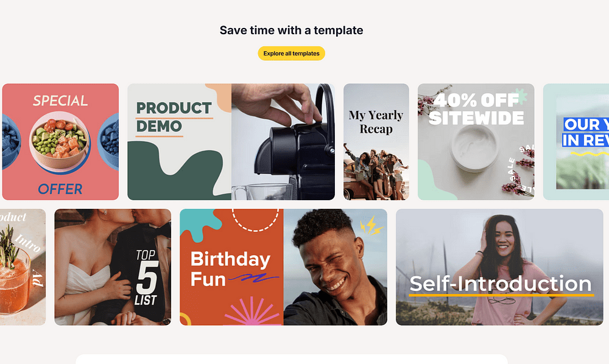Screen dimensions: 609x364
Task: Open the Special Offer template
Action: pos(60,142)
